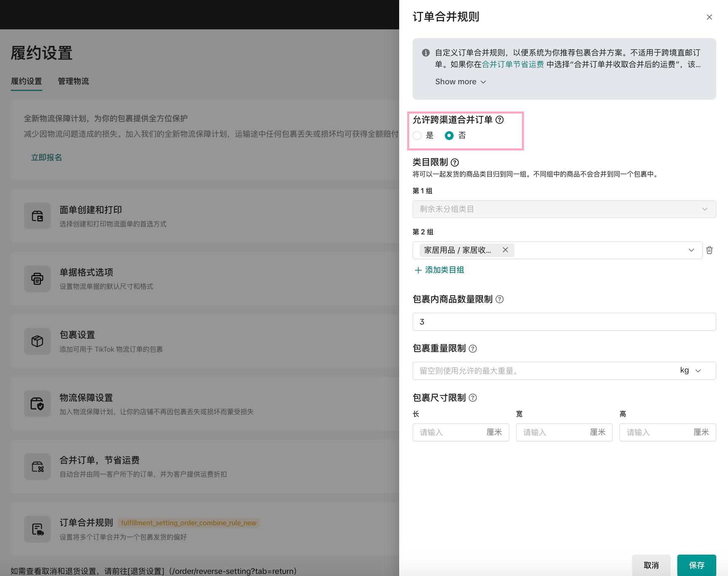Remove the 家居用品 category tag
Screen dimensions: 728x576
[505, 250]
